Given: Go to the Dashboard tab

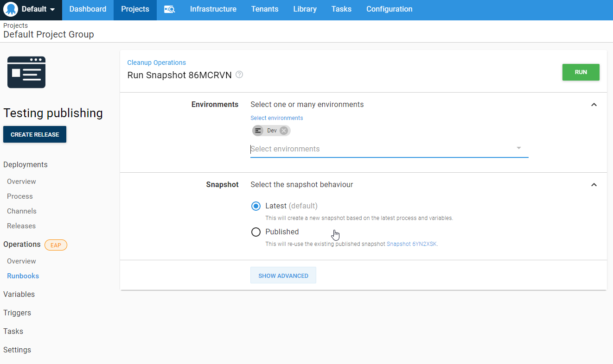Looking at the screenshot, I should (x=88, y=9).
